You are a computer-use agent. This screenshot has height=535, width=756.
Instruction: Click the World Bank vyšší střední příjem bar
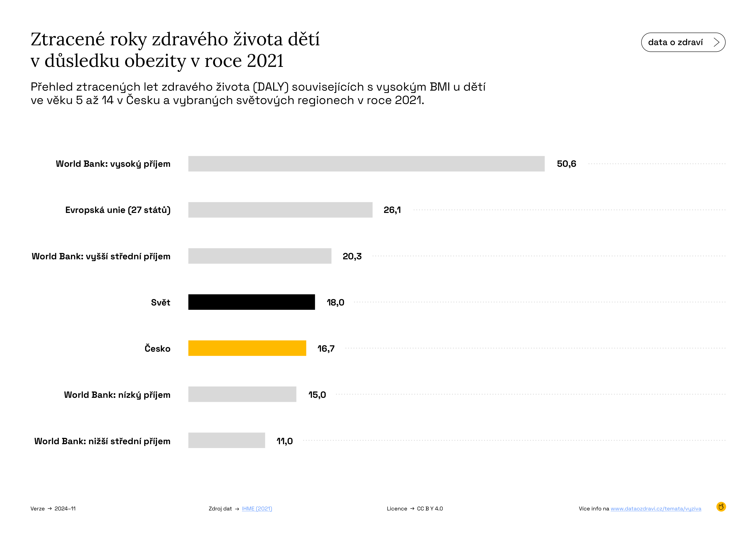(260, 256)
